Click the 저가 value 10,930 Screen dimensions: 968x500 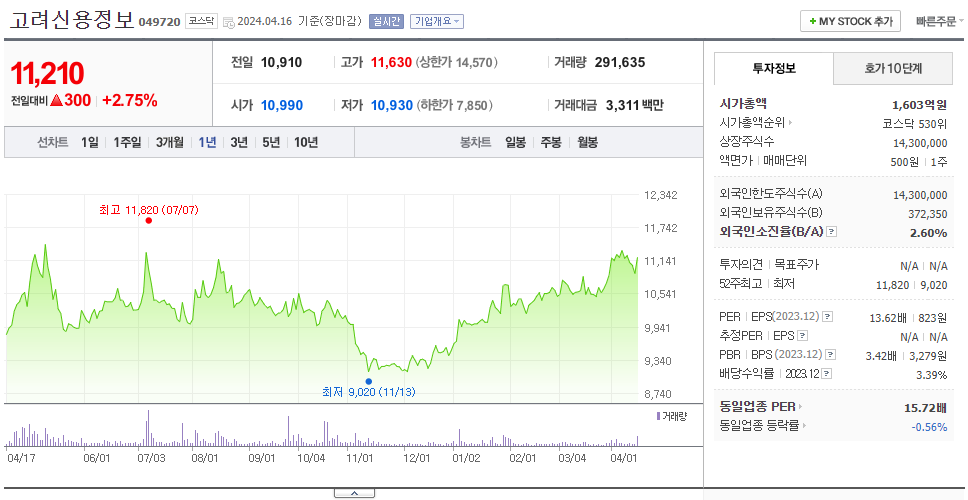click(x=391, y=106)
